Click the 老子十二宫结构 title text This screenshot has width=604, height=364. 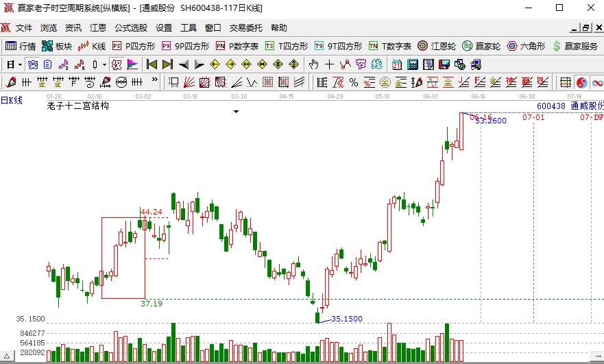77,106
